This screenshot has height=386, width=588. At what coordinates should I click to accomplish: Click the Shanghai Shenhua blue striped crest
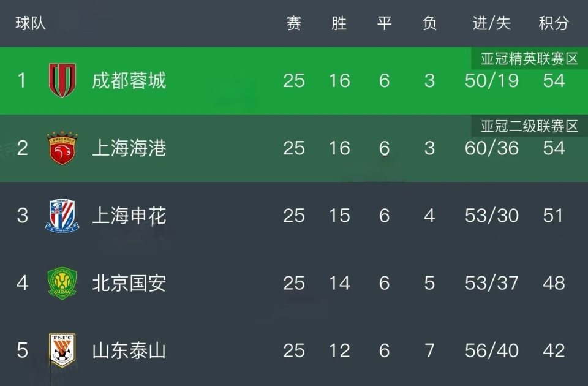pyautogui.click(x=62, y=215)
